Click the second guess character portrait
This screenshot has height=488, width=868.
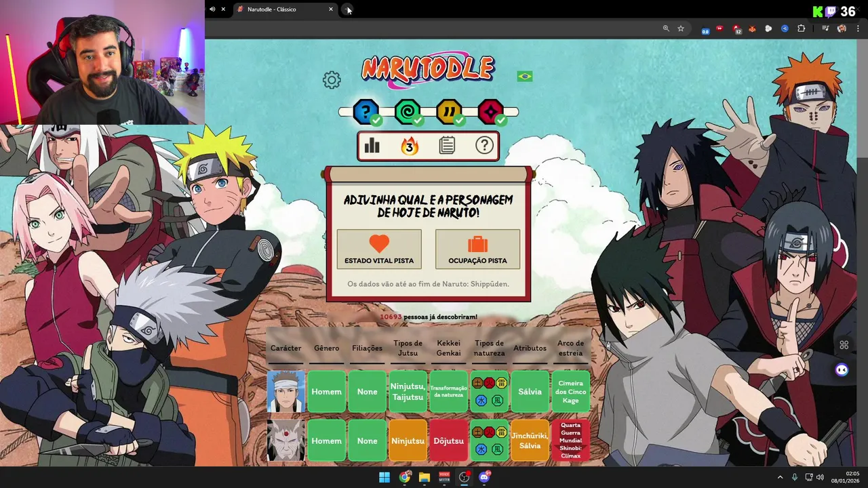[x=285, y=441]
